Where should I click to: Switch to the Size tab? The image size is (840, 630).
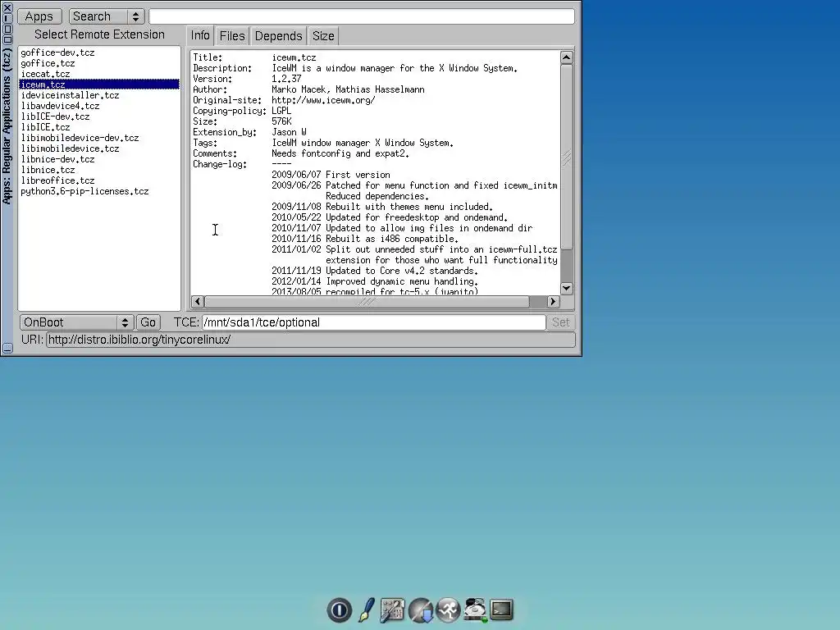pos(323,36)
